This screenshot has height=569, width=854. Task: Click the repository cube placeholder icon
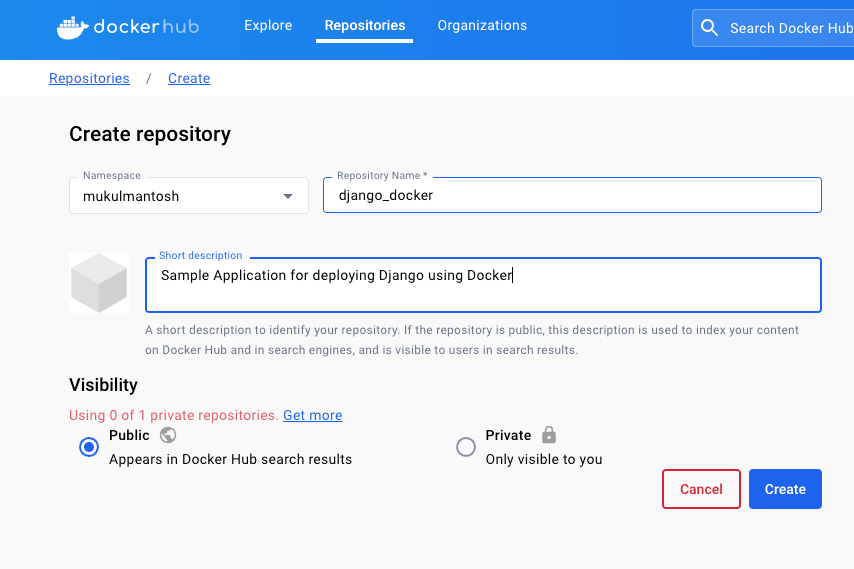pos(99,283)
